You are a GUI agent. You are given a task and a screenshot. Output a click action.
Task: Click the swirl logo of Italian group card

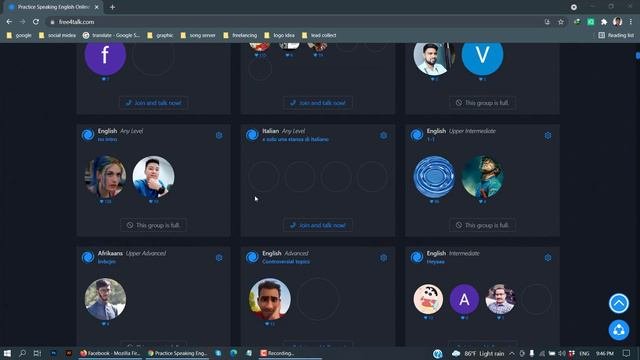(252, 135)
